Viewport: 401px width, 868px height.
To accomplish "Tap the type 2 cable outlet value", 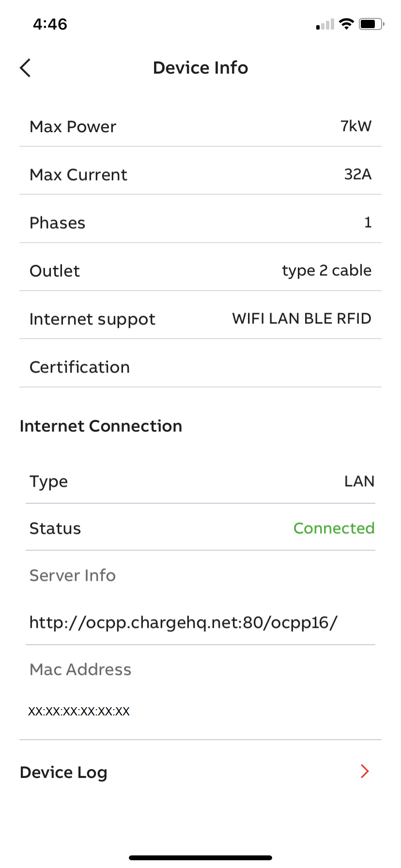I will pos(326,270).
